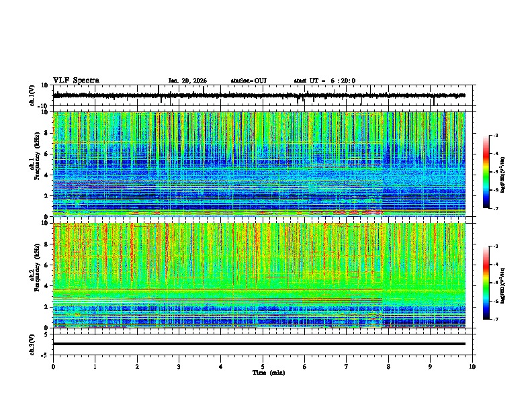This screenshot has width=532, height=411.
Task: Click the "VLF Spectra" plot title
Action: tap(76, 81)
